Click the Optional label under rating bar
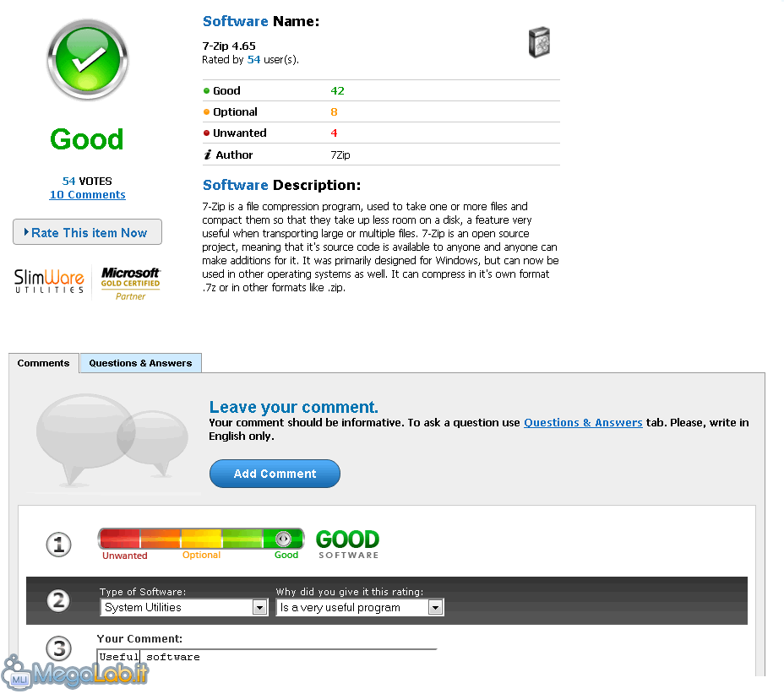 click(202, 555)
